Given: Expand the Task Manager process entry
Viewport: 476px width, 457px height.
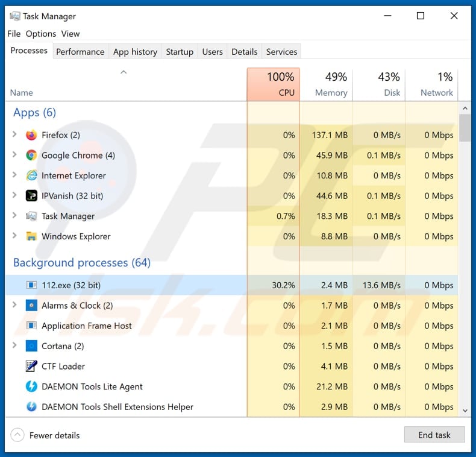Looking at the screenshot, I should click(14, 215).
